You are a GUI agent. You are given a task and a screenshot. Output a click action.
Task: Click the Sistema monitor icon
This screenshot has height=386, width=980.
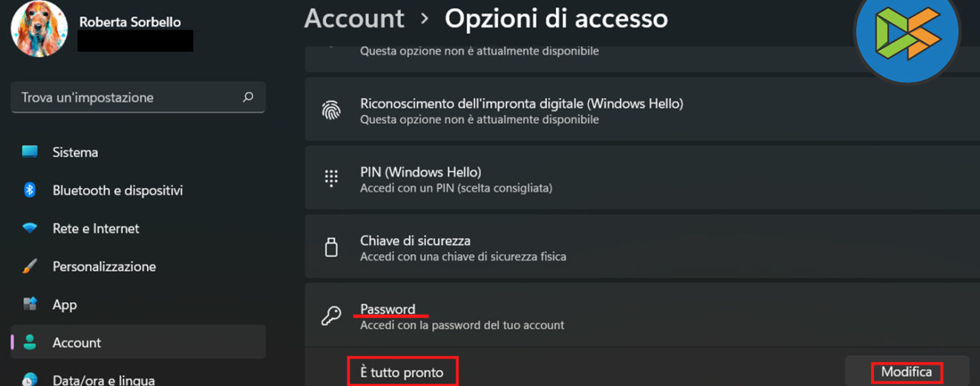pos(30,152)
